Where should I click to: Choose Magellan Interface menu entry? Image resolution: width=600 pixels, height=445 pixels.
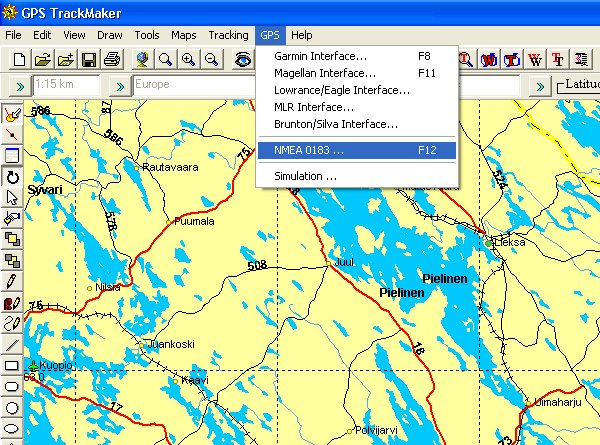357,73
